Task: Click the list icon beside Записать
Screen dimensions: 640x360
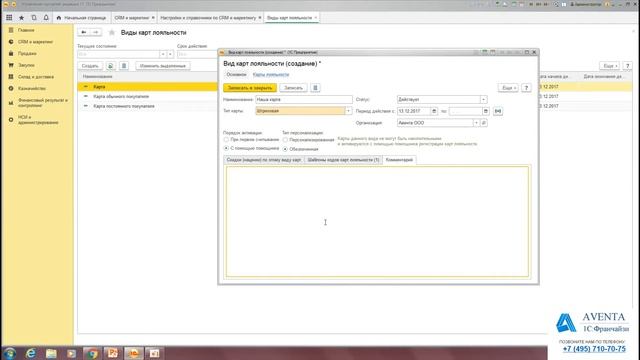Action: [315, 88]
